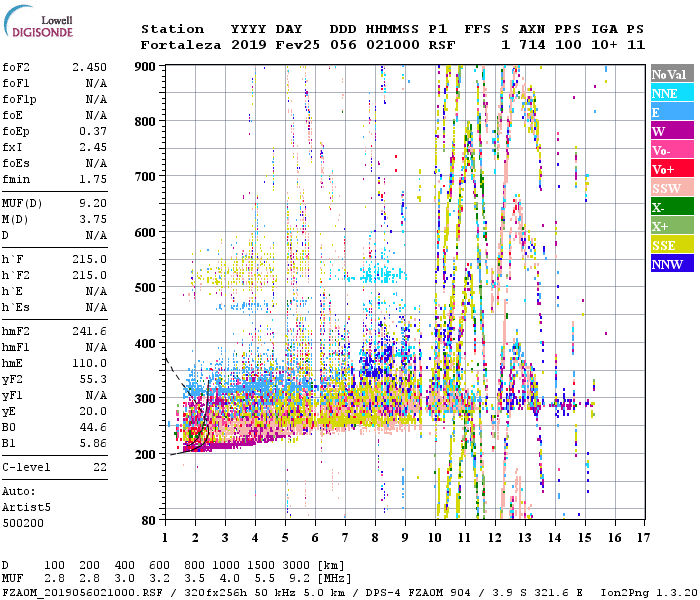The width and height of the screenshot is (700, 600).
Task: Select the RSF program value
Action: click(442, 45)
